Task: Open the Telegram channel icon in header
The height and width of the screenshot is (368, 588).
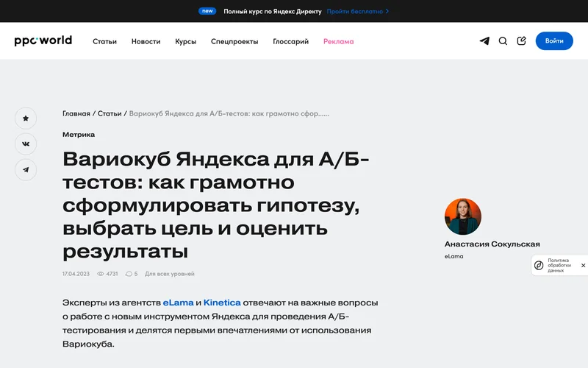Action: point(484,41)
